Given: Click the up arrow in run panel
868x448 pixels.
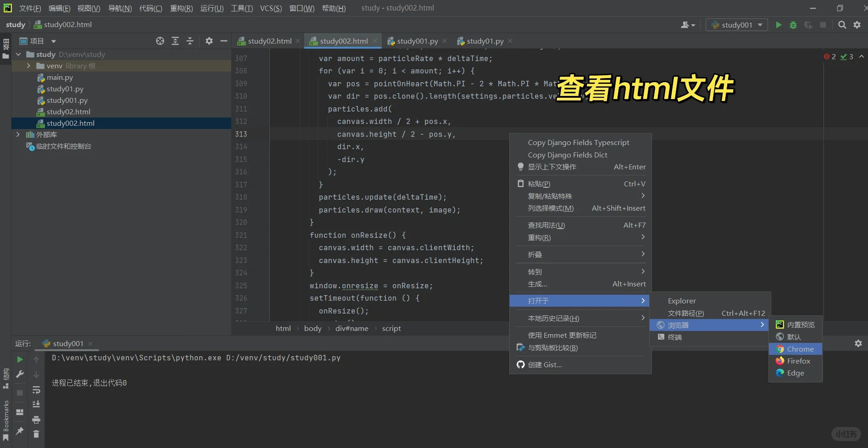Looking at the screenshot, I should (x=36, y=360).
